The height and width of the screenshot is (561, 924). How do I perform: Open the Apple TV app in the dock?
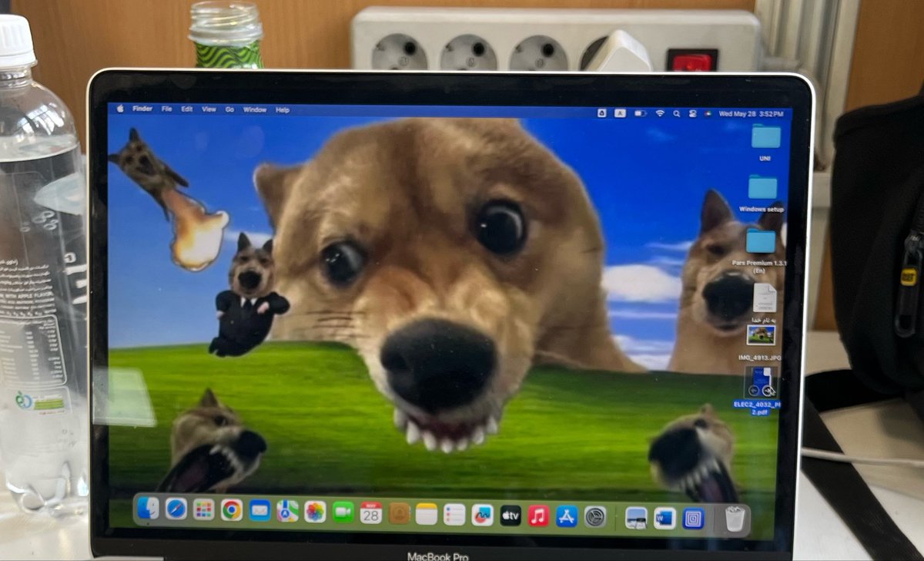511,516
